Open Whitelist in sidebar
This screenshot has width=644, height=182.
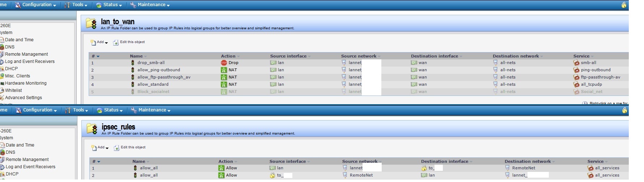tap(13, 90)
